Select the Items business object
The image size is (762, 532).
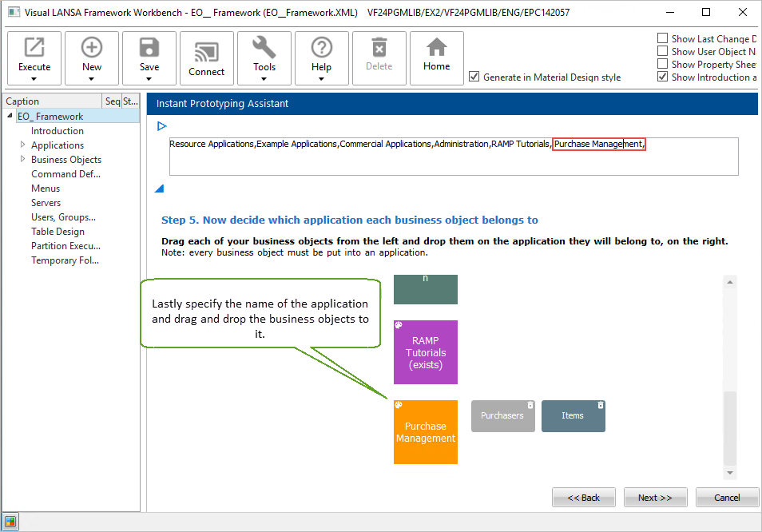[x=573, y=416]
